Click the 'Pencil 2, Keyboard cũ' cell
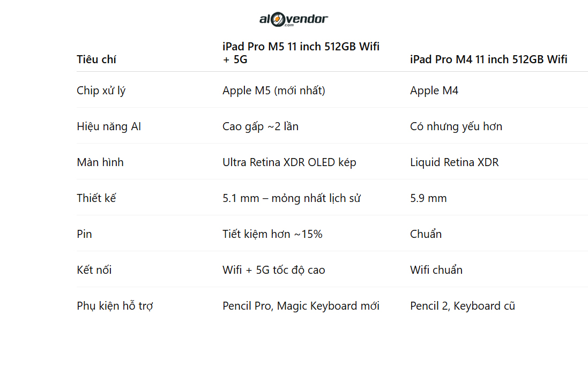The width and height of the screenshot is (588, 367). pos(462,306)
